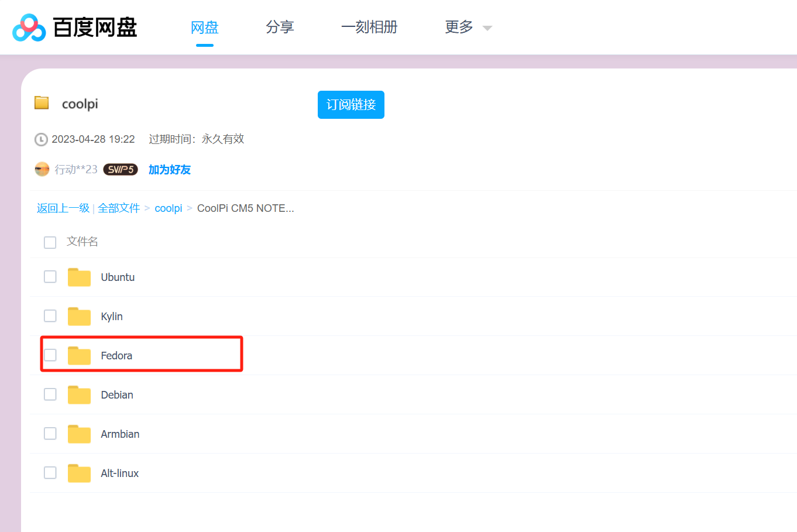Click the 2023-04-28 19:22 date text
The image size is (797, 532).
coord(93,139)
